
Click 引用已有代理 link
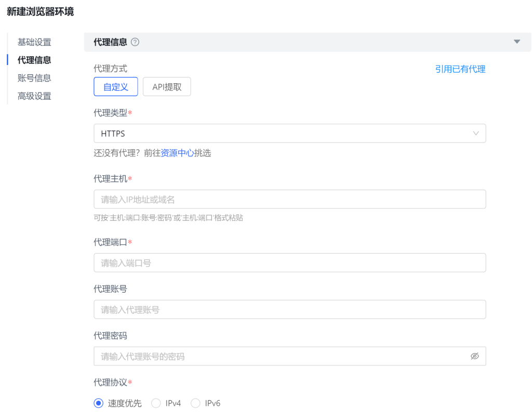460,69
